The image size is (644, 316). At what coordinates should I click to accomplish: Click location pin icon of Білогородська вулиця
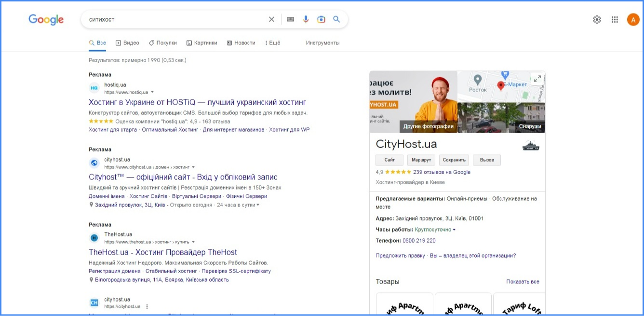[91, 280]
